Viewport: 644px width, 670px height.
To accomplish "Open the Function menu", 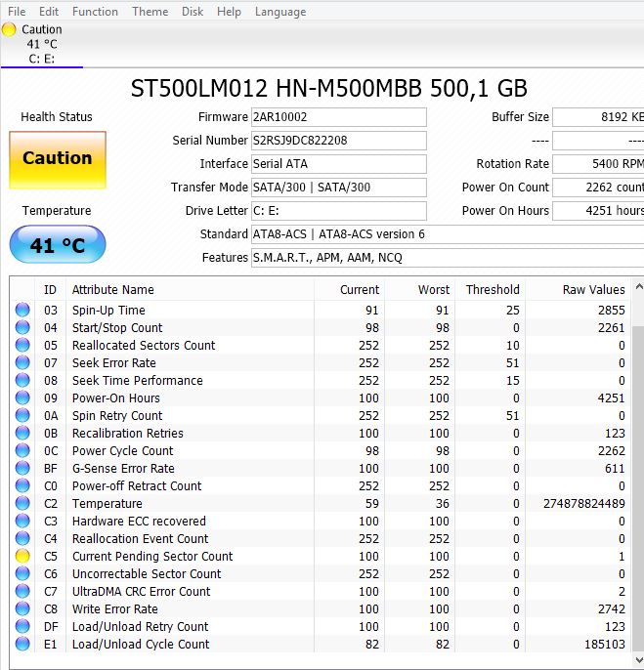I will [95, 12].
